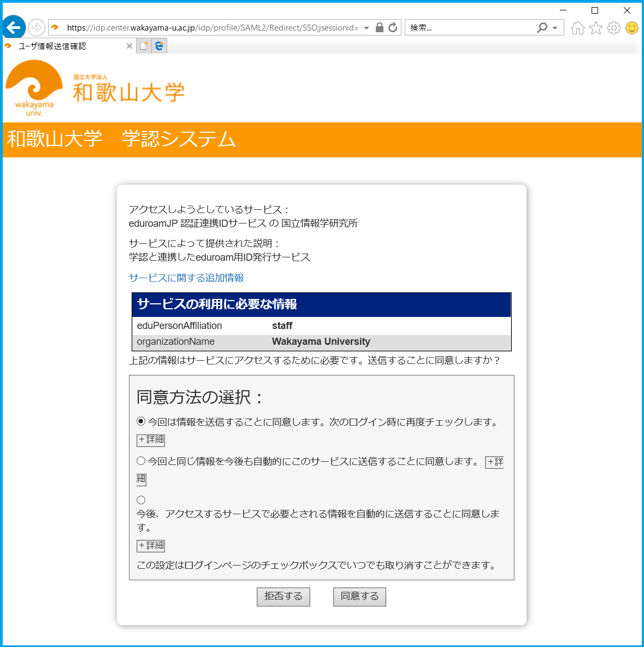This screenshot has height=647, width=644.
Task: Click the 和歌山大学 university name text logo
Action: [129, 92]
